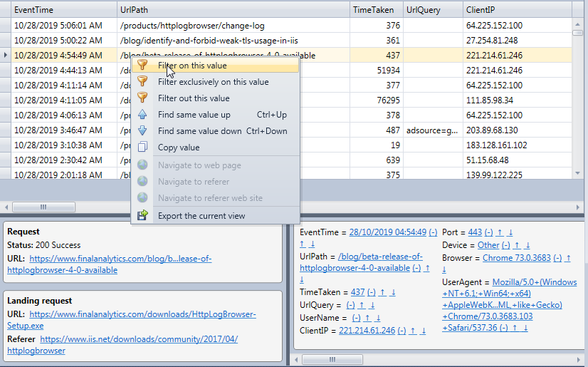Click the current-row indicator arrow at 4:54:49 AM row
The image size is (588, 367).
point(5,55)
